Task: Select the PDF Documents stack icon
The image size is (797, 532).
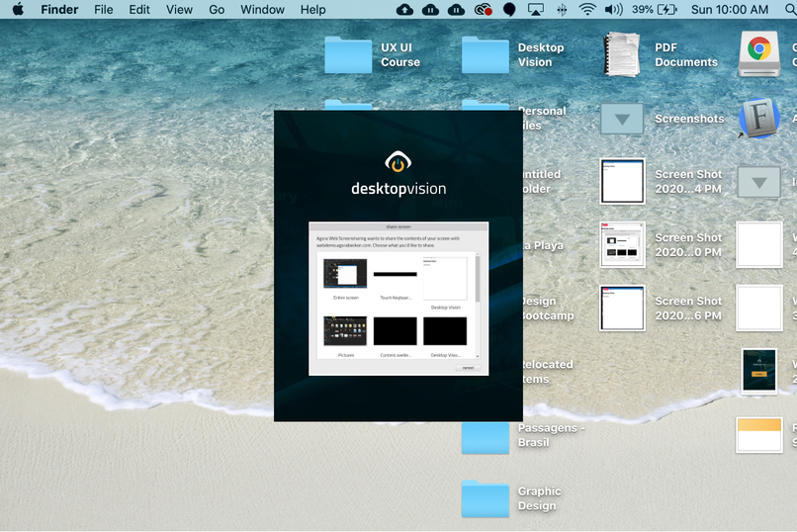Action: tap(622, 54)
